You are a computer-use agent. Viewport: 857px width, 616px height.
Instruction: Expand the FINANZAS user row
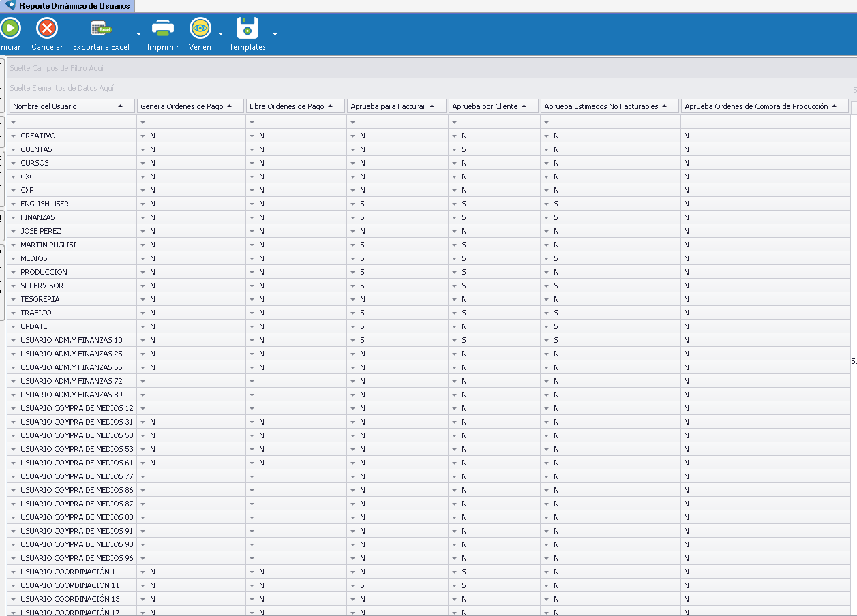pyautogui.click(x=13, y=218)
